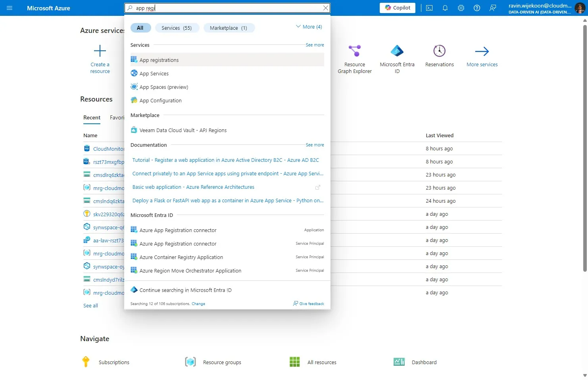Open Copilot
Screen dimensions: 588x380
(x=398, y=8)
